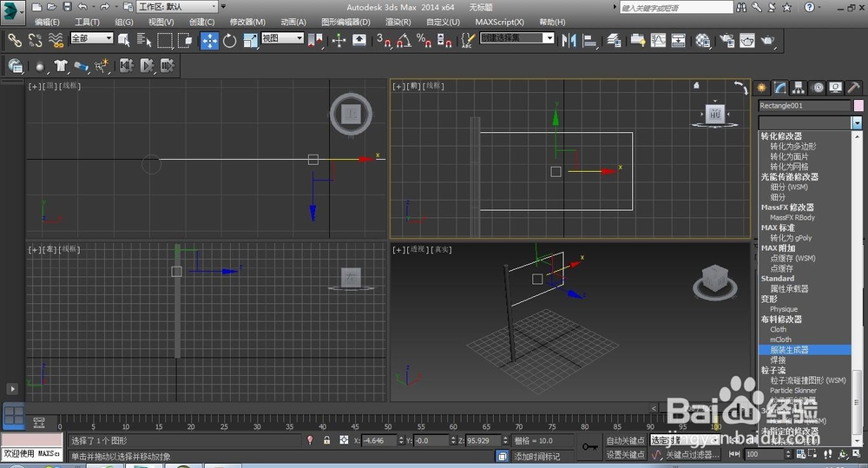Viewport: 868px width, 468px height.
Task: Click the Mirror tool icon
Action: [x=570, y=40]
